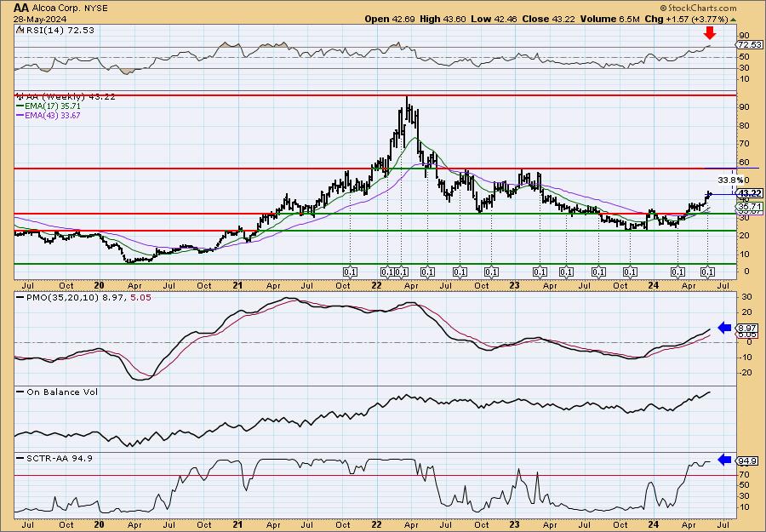Click the RSI(14) legend line icon

(x=20, y=30)
